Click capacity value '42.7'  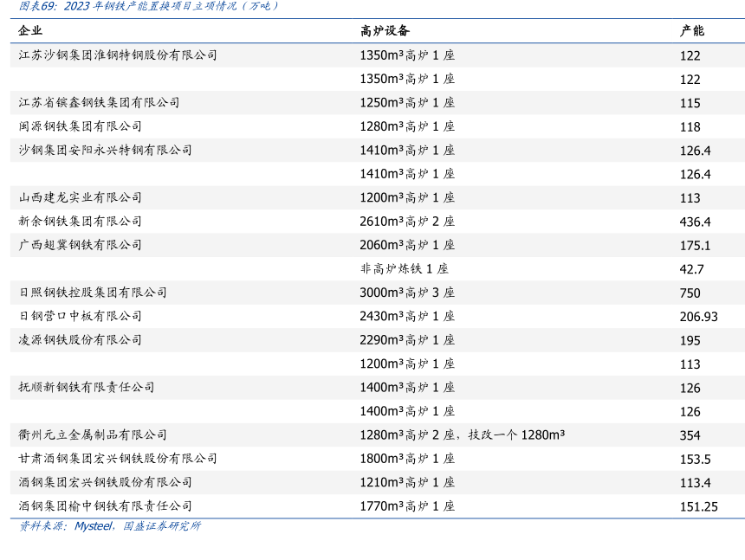692,269
